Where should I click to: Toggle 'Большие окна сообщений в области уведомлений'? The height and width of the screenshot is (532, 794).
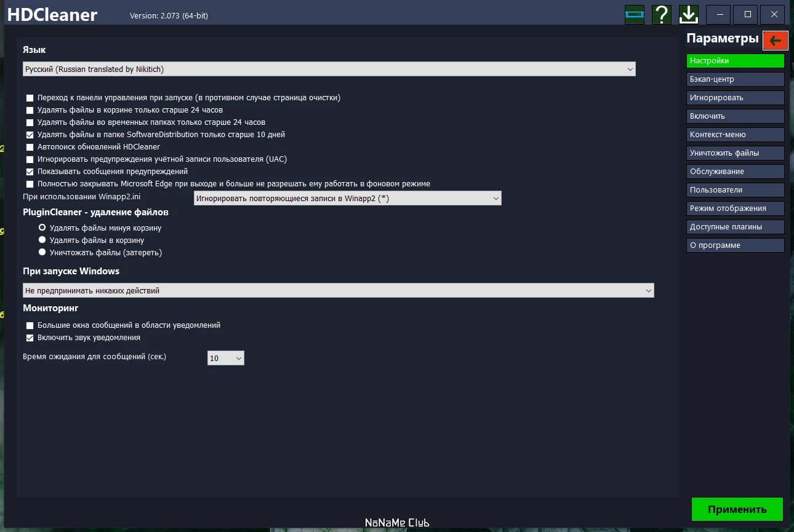coord(30,325)
